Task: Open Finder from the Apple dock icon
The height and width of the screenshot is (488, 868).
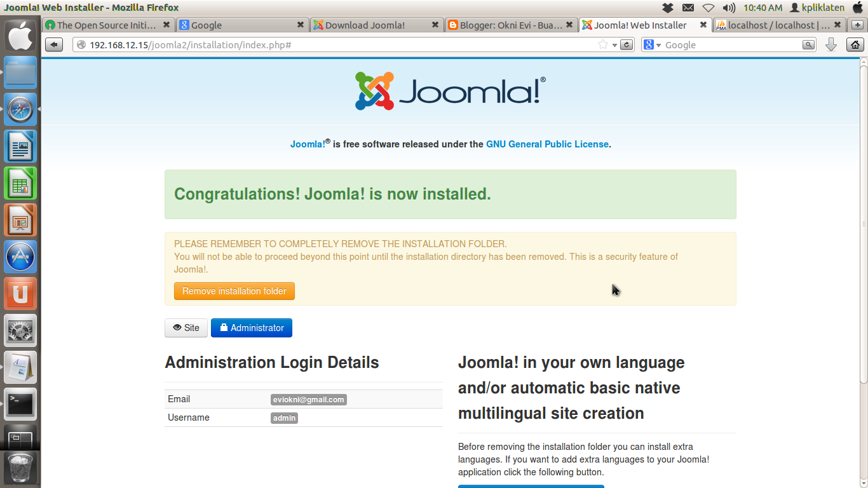Action: click(x=21, y=36)
